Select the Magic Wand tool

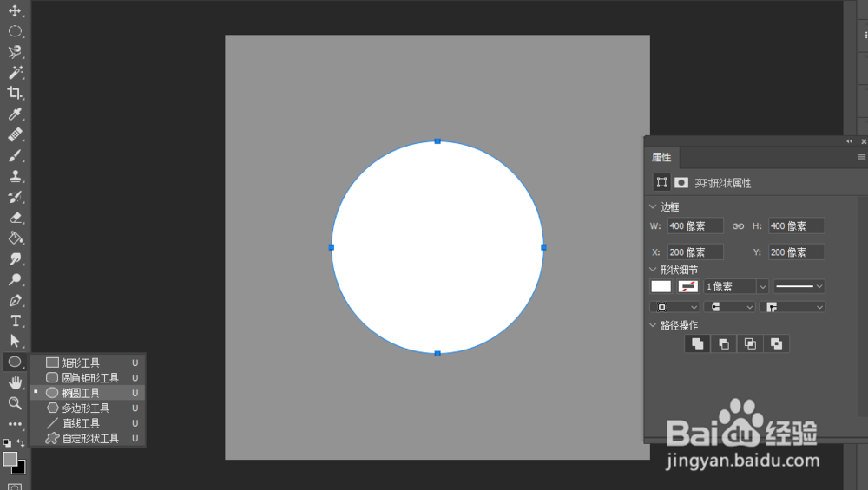coord(15,73)
